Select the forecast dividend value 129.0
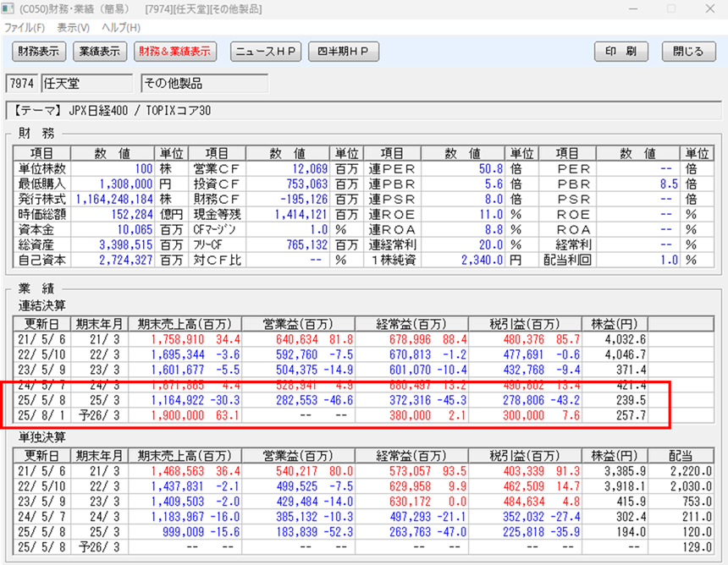Image resolution: width=728 pixels, height=565 pixels. pyautogui.click(x=698, y=547)
